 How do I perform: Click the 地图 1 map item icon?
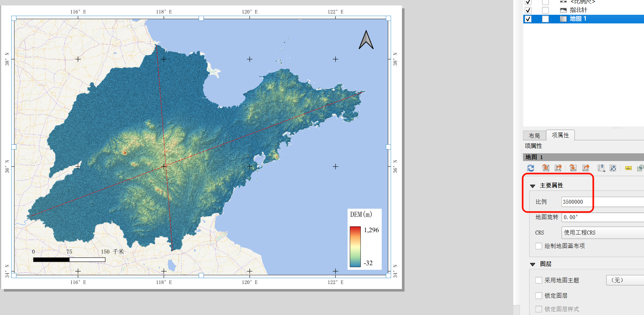click(563, 19)
